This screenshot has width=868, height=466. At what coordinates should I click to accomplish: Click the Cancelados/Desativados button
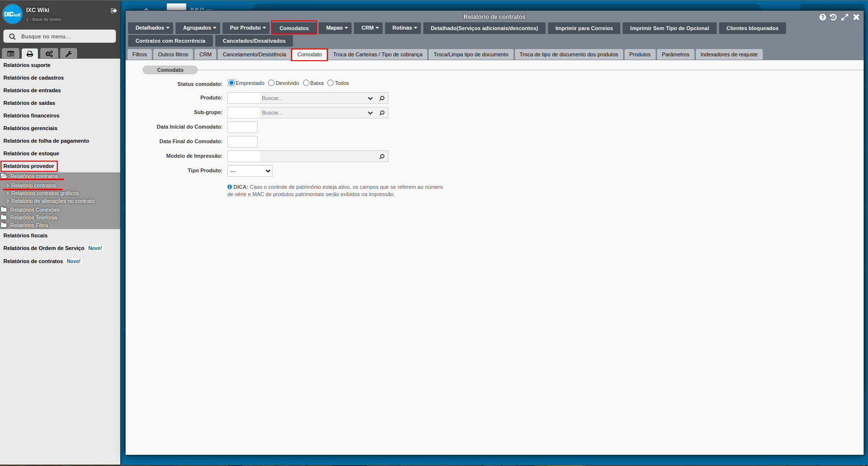pyautogui.click(x=254, y=41)
